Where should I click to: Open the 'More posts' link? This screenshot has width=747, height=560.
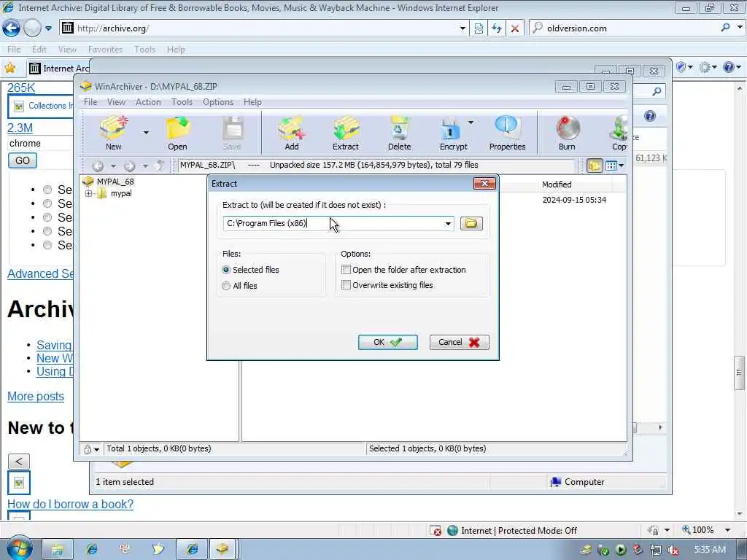tap(36, 396)
